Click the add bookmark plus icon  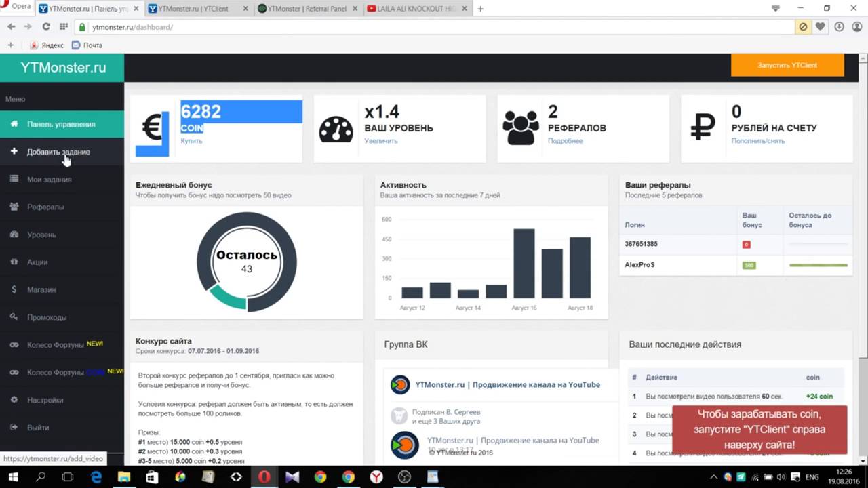(10, 45)
